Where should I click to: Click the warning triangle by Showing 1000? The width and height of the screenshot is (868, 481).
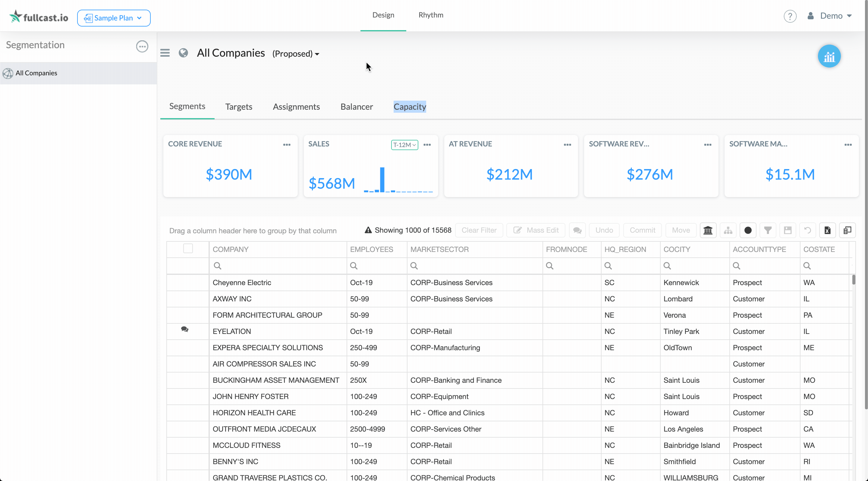[x=368, y=230]
